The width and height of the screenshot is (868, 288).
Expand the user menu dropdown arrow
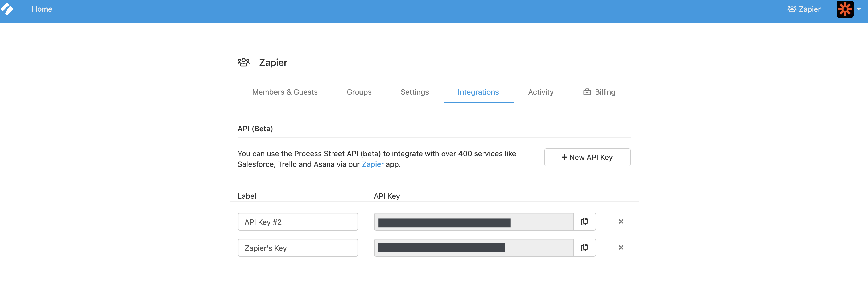pyautogui.click(x=859, y=9)
